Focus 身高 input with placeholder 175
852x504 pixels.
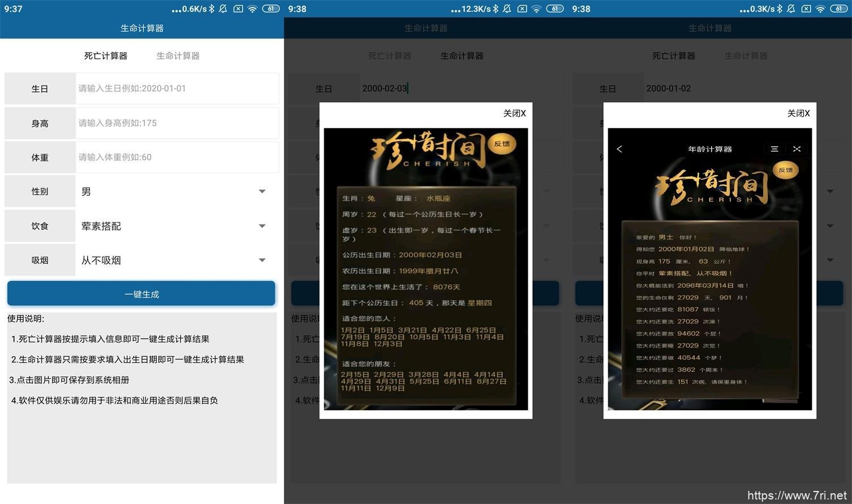point(177,123)
